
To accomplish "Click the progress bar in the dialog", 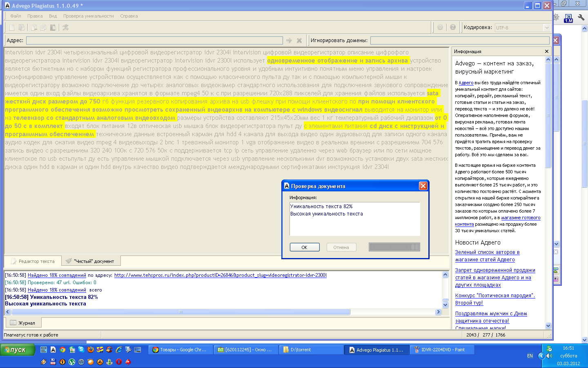I will pos(394,247).
